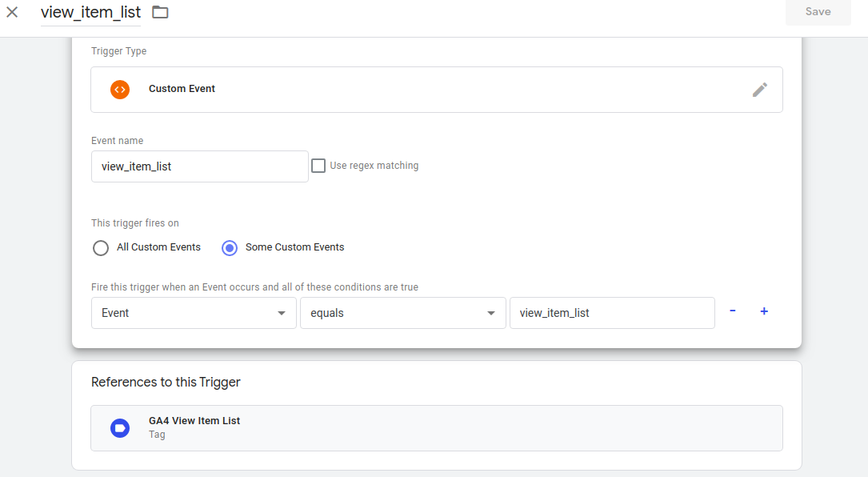Rename the trigger via the view_item_list title
This screenshot has height=477, width=868.
[90, 13]
